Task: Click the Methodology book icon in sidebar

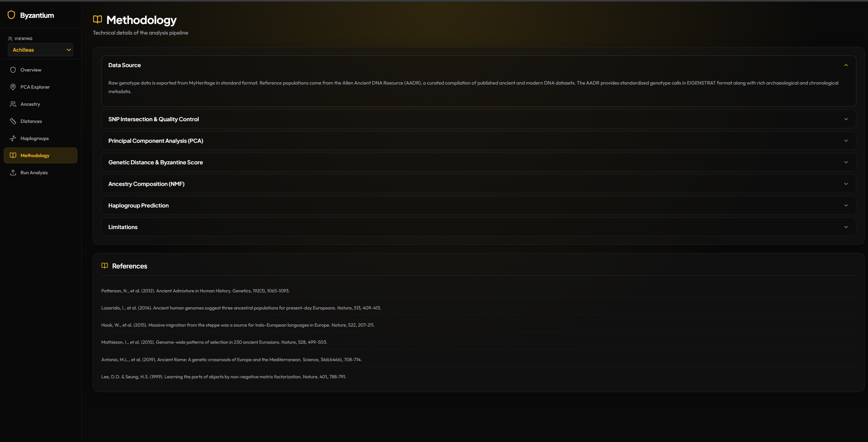Action: [x=13, y=155]
